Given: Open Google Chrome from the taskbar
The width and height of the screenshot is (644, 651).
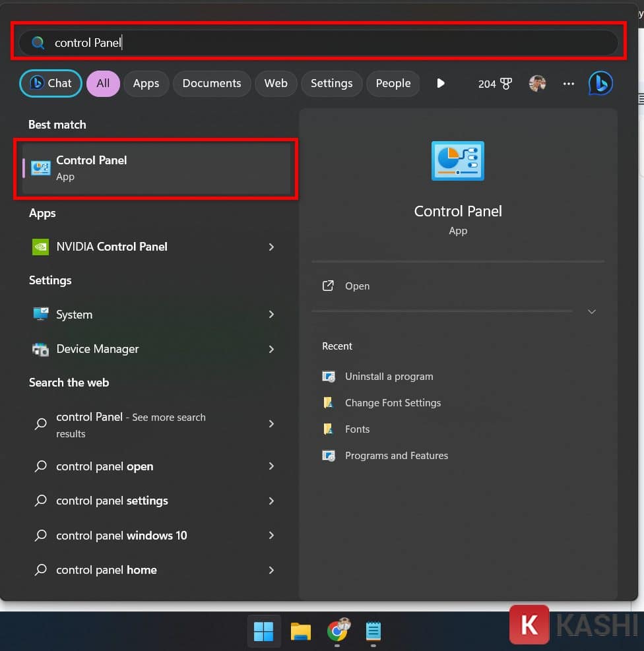Looking at the screenshot, I should (x=337, y=631).
